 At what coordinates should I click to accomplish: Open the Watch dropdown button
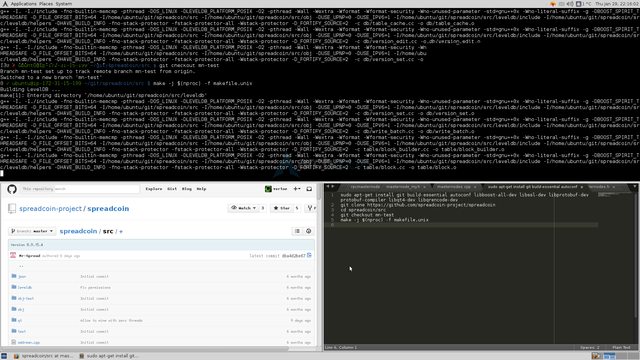[x=244, y=208]
